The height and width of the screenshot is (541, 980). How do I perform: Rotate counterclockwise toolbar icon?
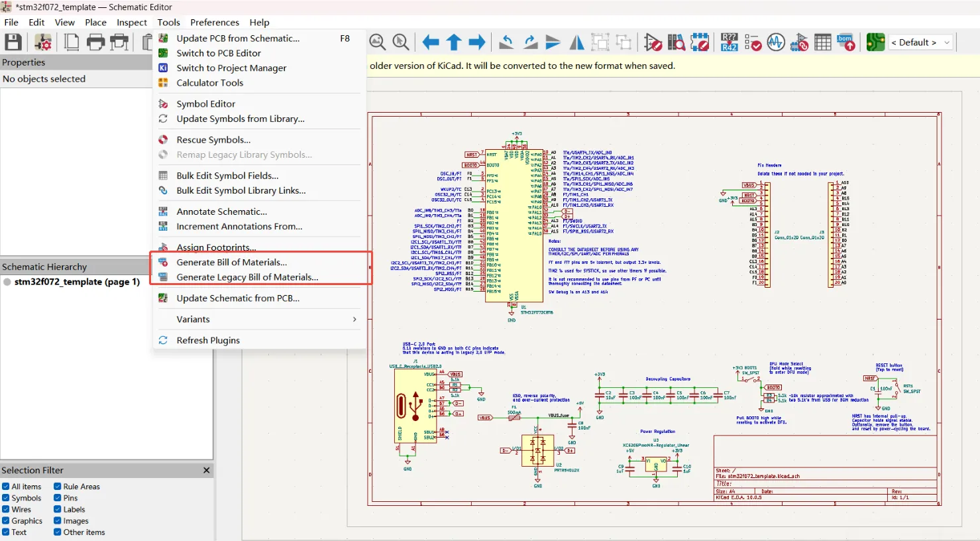pyautogui.click(x=506, y=42)
